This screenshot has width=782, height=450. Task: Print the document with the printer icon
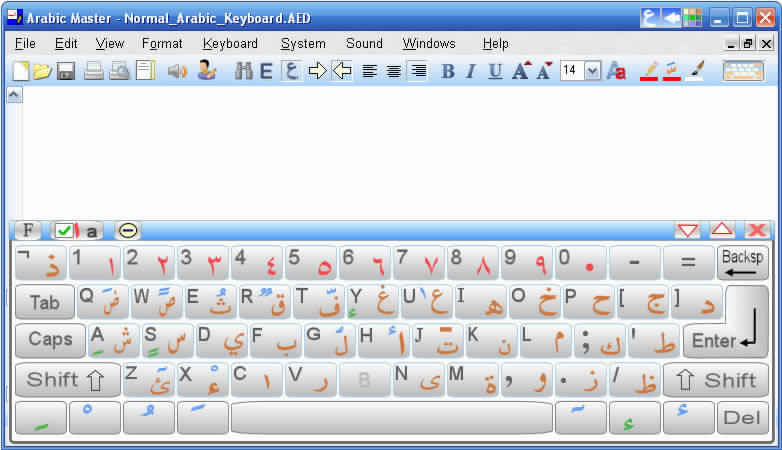pos(93,71)
